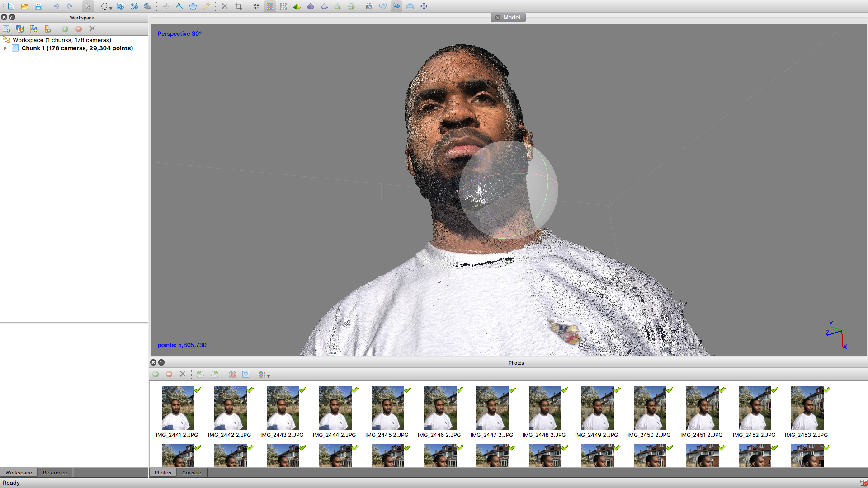Remove selected items using the X button
This screenshot has width=868, height=488.
92,28
